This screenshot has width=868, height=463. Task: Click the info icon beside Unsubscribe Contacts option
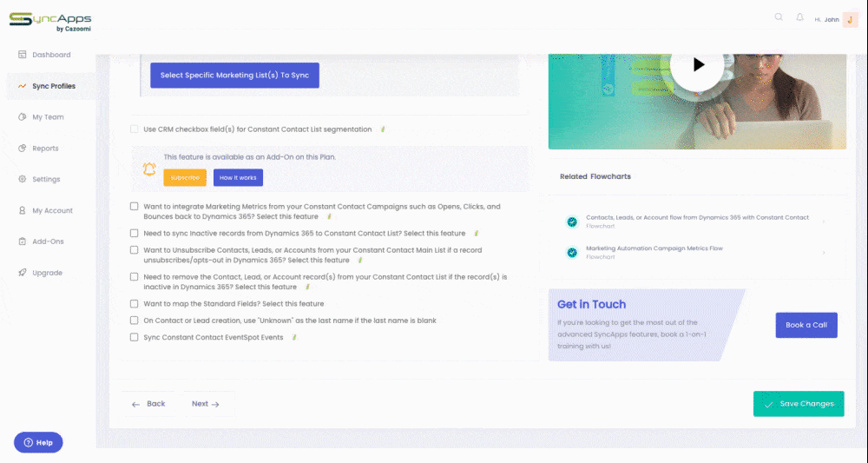pos(360,261)
